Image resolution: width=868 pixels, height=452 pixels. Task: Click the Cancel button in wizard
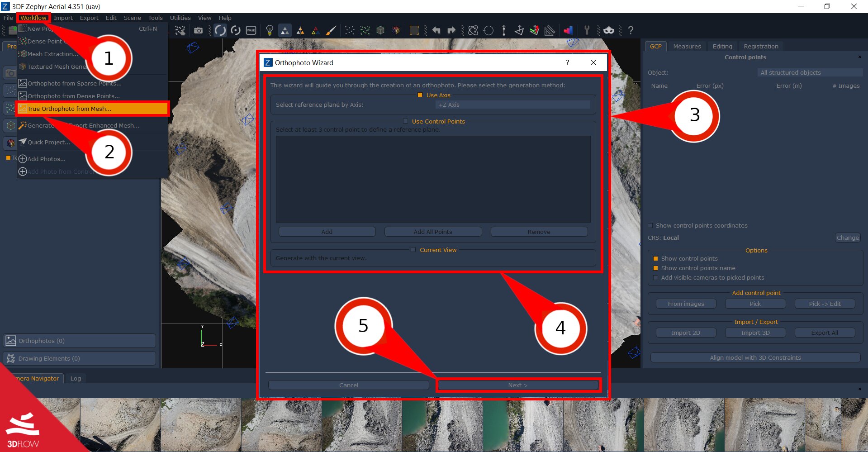click(348, 385)
